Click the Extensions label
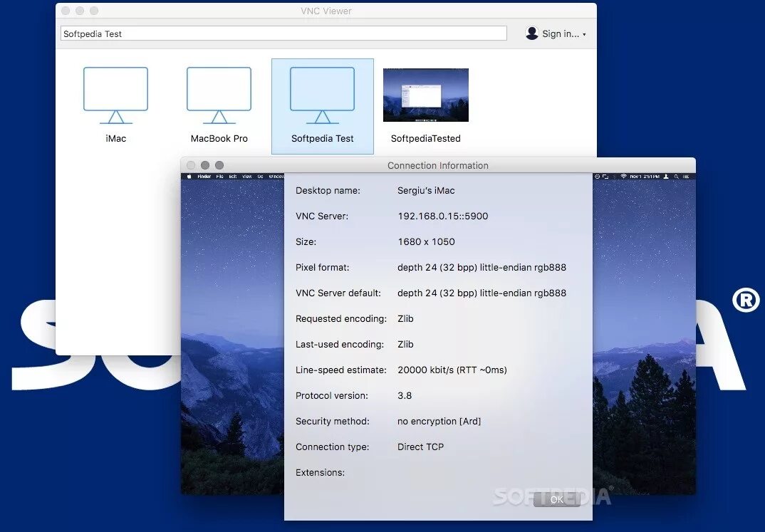The height and width of the screenshot is (532, 765). pos(320,472)
